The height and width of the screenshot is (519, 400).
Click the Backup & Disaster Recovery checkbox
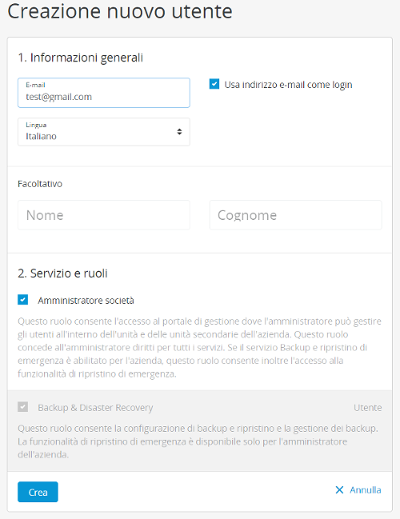pos(23,407)
